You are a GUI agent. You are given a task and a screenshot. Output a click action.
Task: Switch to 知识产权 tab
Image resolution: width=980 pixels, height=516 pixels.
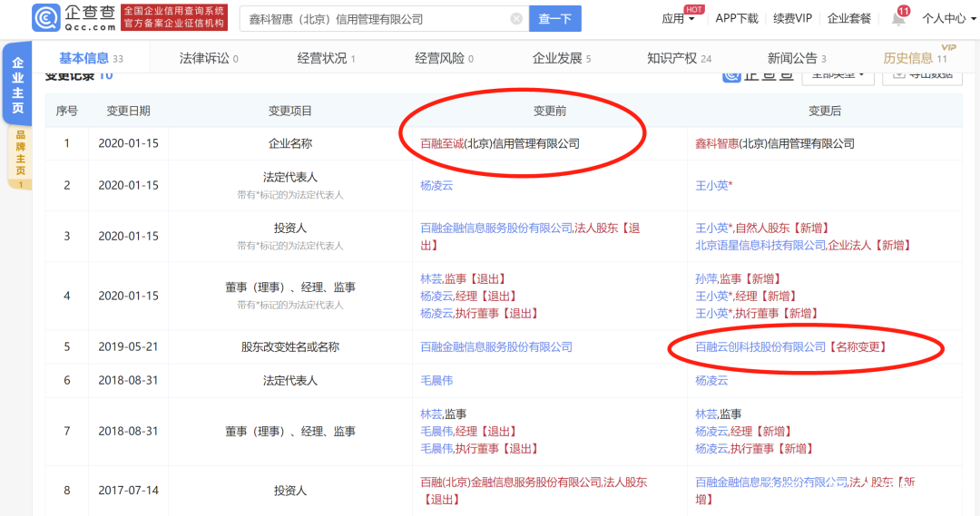pyautogui.click(x=679, y=58)
